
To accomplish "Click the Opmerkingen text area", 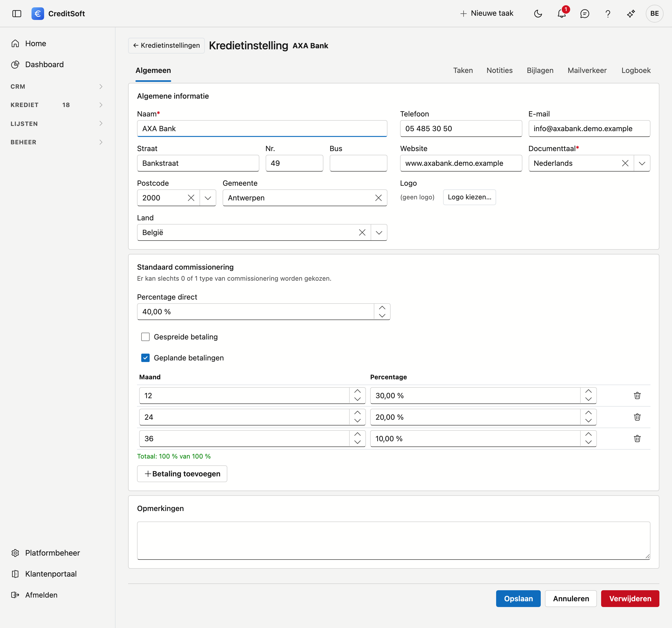I will 393,540.
